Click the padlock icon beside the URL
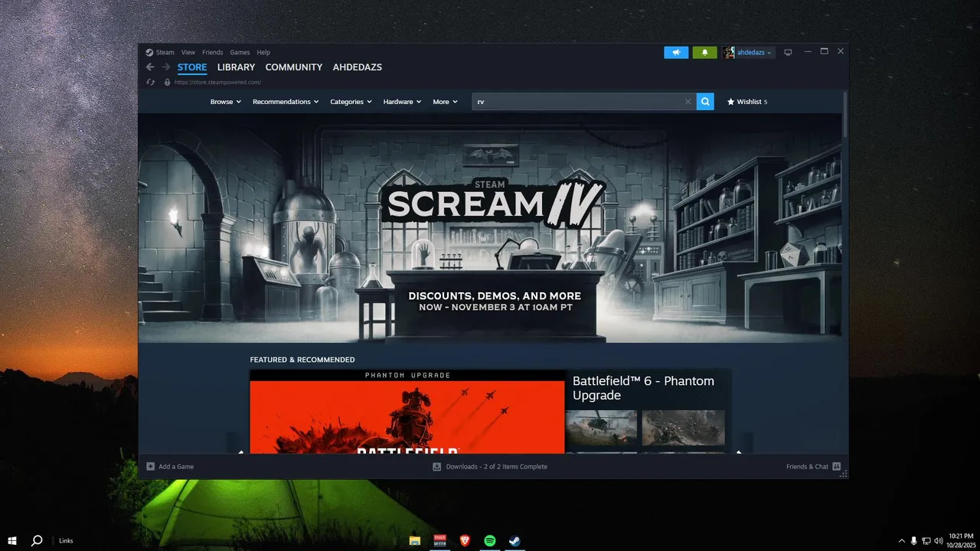The height and width of the screenshot is (551, 980). [167, 82]
